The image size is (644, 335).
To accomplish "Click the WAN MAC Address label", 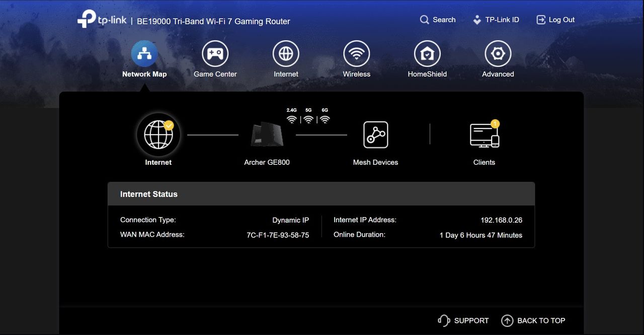I will click(152, 235).
